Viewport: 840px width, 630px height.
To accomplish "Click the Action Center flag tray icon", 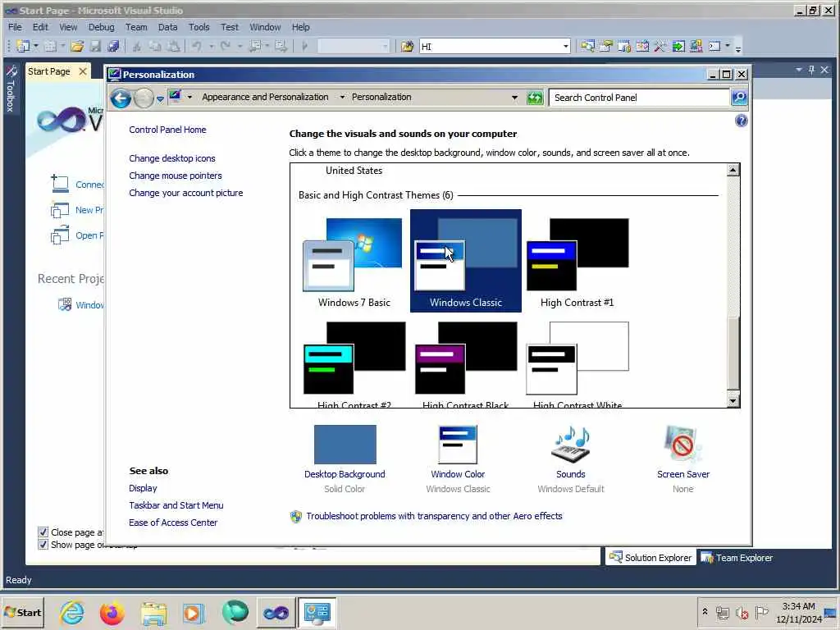I will coord(761,612).
